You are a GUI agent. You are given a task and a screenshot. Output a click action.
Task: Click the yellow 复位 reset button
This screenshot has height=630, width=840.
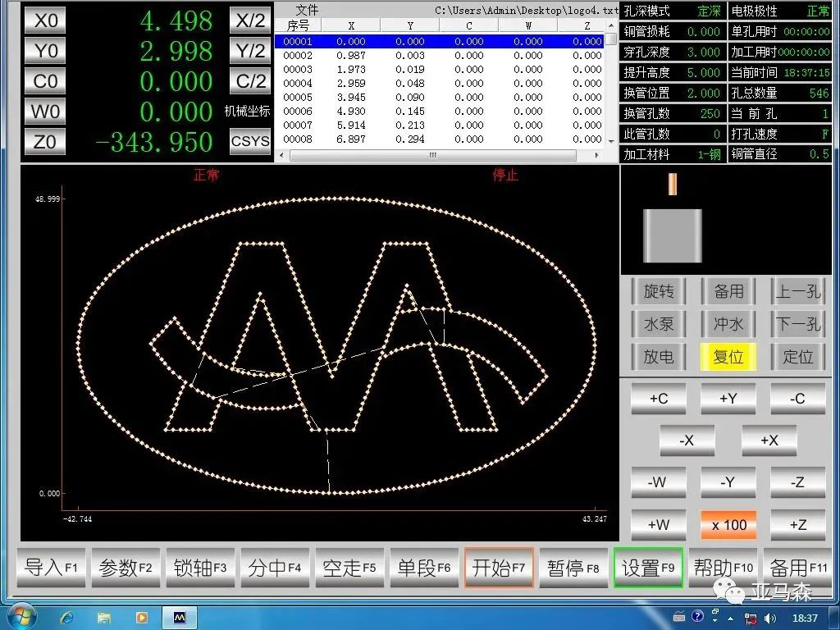[728, 357]
